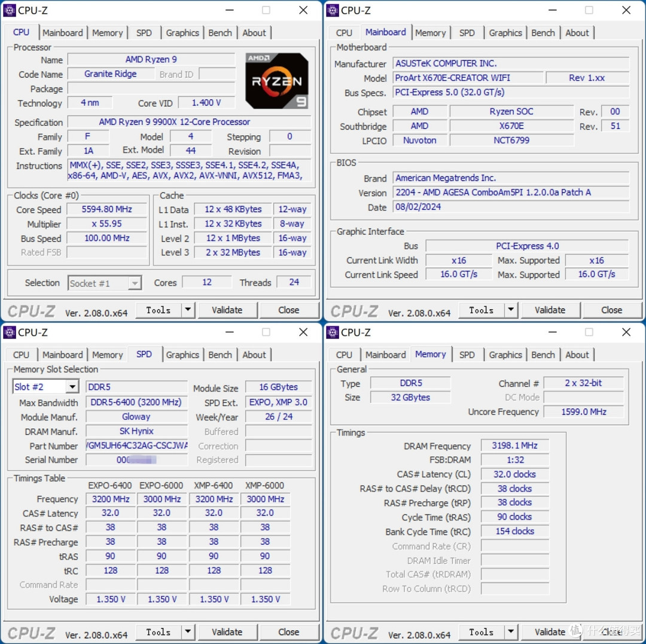Select the Part Number field in SPD tab
This screenshot has width=646, height=644.
pos(136,445)
